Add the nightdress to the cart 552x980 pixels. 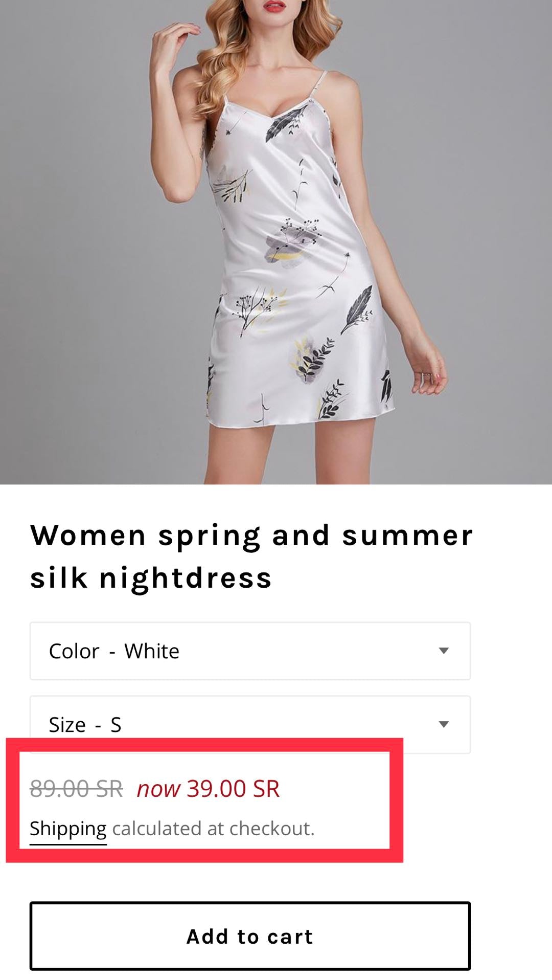tap(250, 936)
